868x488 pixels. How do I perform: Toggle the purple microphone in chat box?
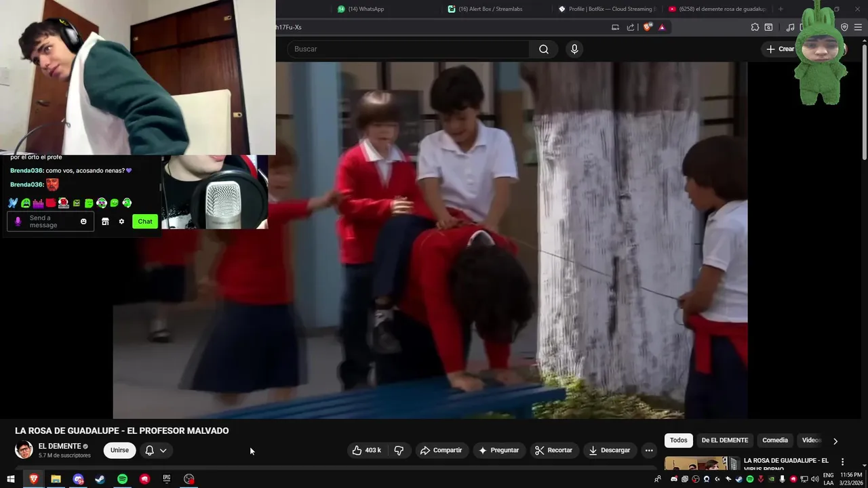[18, 222]
